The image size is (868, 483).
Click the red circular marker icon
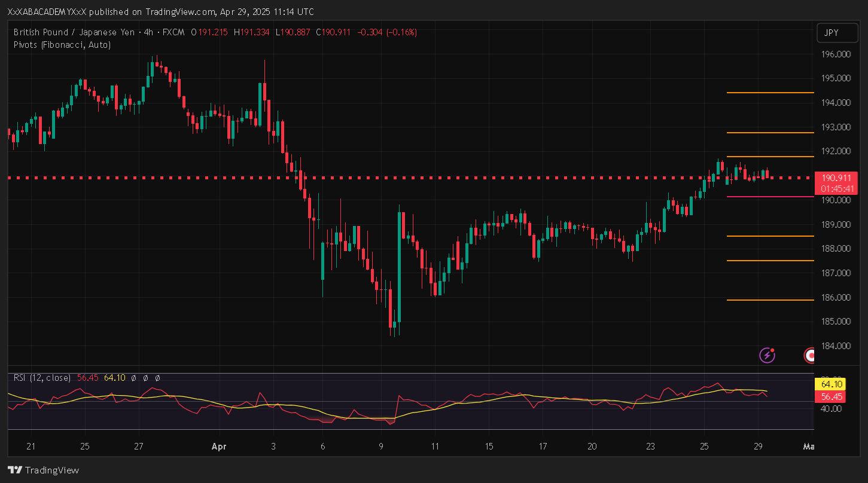tap(810, 356)
